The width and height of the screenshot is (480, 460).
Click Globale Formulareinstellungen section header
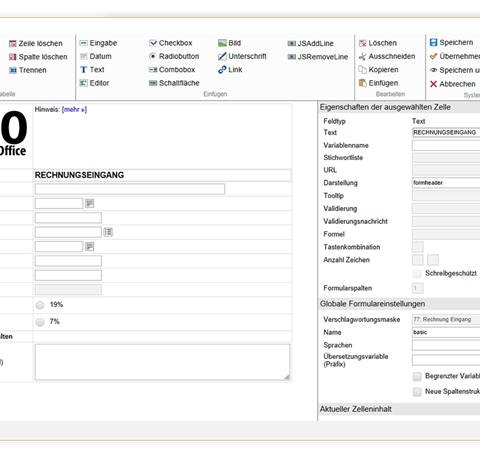[399, 304]
